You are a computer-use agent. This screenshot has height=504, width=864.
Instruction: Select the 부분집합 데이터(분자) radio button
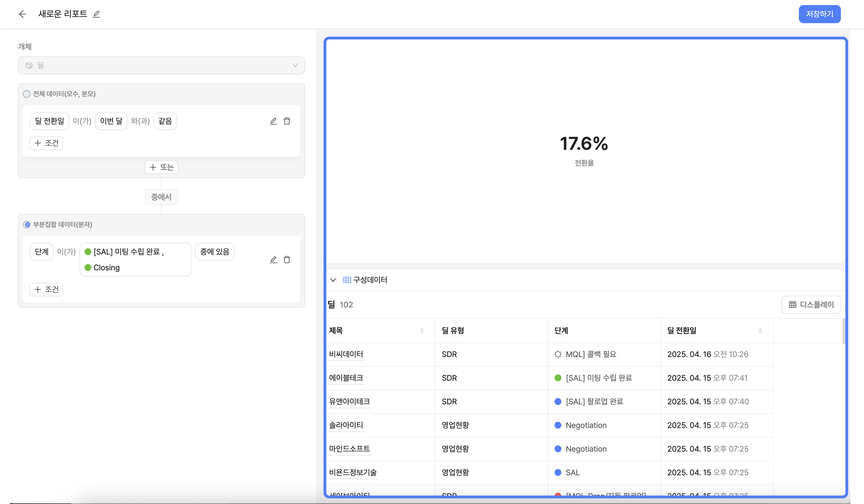(26, 225)
